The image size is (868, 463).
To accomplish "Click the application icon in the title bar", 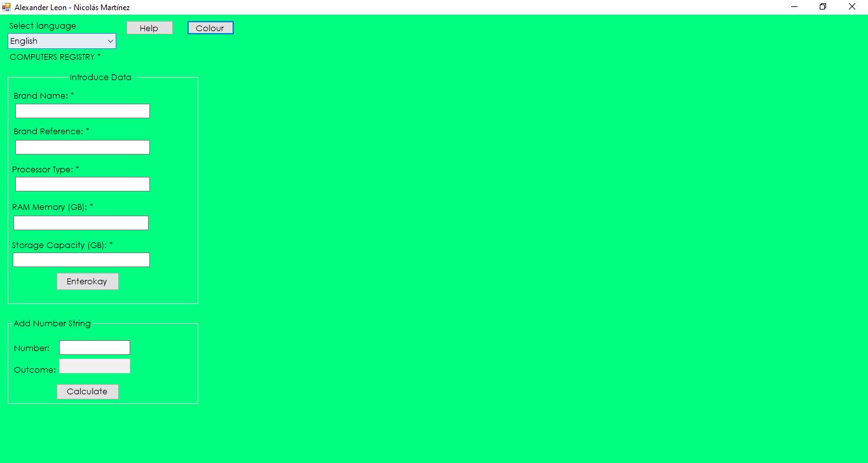I will [7, 7].
